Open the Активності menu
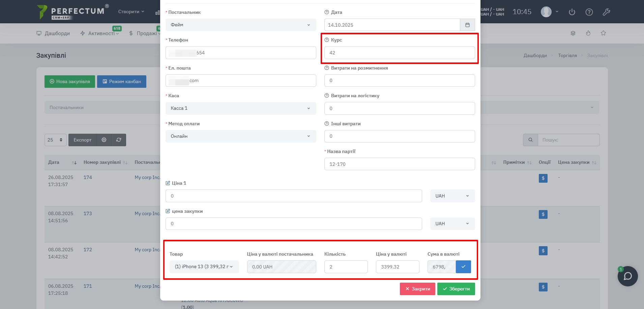This screenshot has height=309, width=644. tap(100, 33)
